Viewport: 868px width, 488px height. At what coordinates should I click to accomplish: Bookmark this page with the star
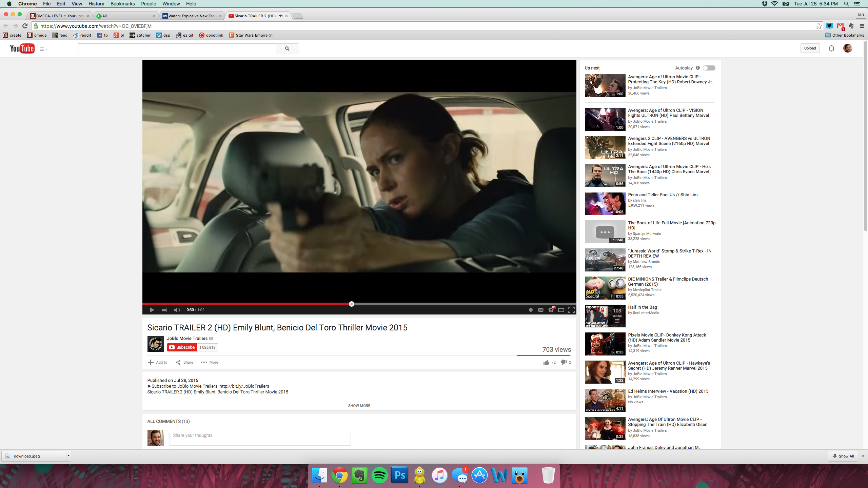coord(818,26)
